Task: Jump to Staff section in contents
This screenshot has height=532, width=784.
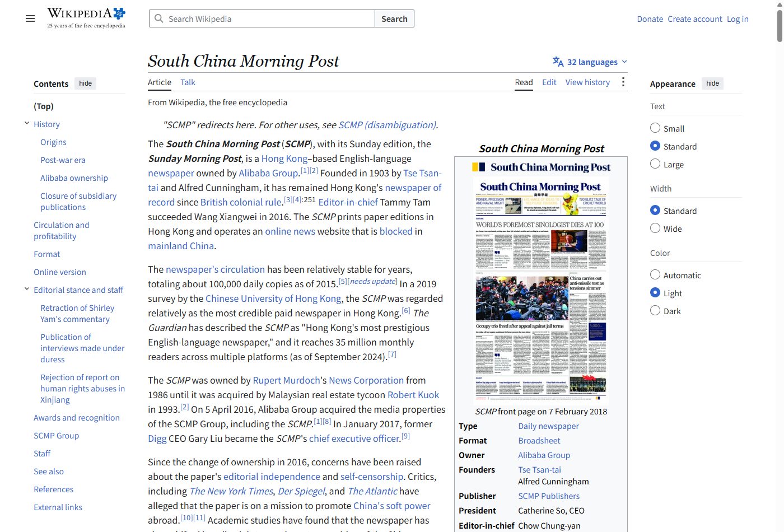Action: pyautogui.click(x=42, y=454)
